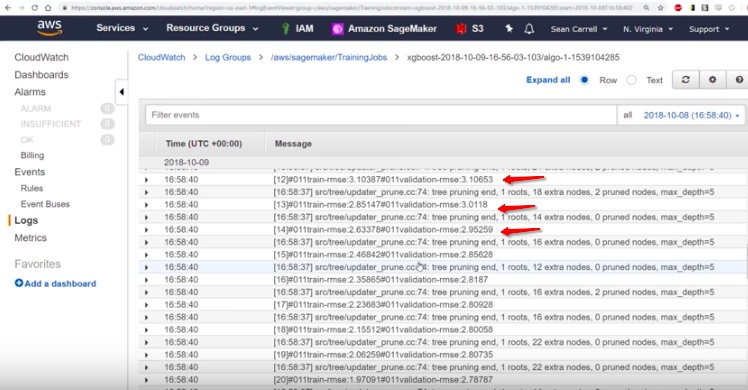Image resolution: width=748 pixels, height=390 pixels.
Task: Expand log row [19] train-rmse:2.06259
Action: 146,355
